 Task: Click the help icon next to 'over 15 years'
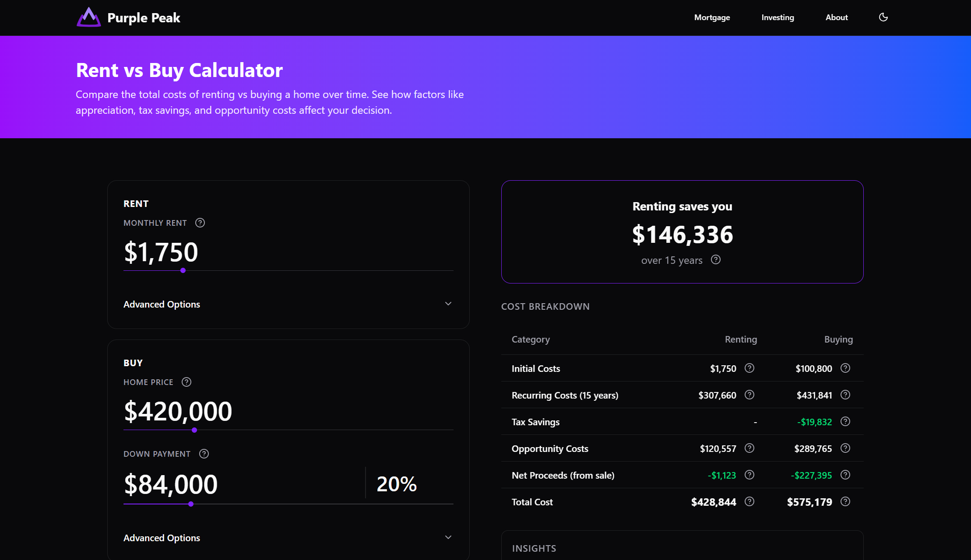coord(716,259)
